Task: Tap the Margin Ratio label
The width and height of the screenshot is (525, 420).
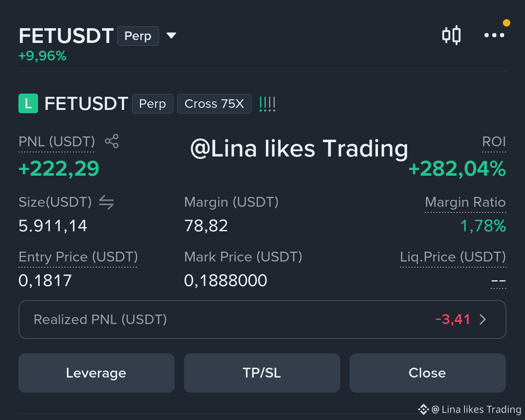Action: pyautogui.click(x=465, y=202)
